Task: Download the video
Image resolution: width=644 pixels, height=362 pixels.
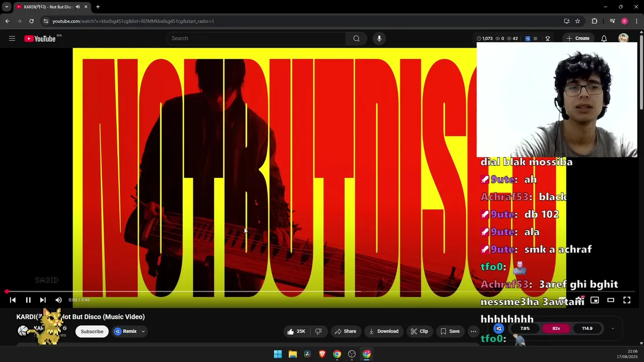Action: 383,331
